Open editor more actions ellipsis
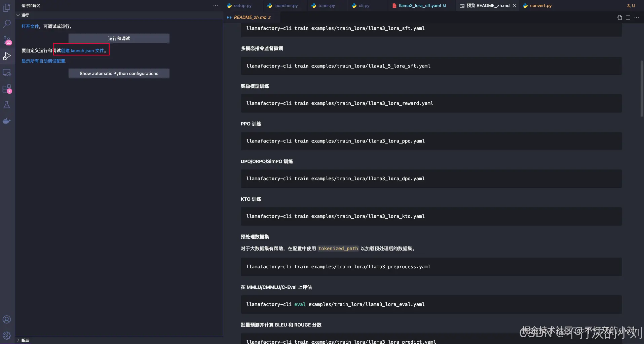Screen dimensions: 644x344 coord(637,17)
